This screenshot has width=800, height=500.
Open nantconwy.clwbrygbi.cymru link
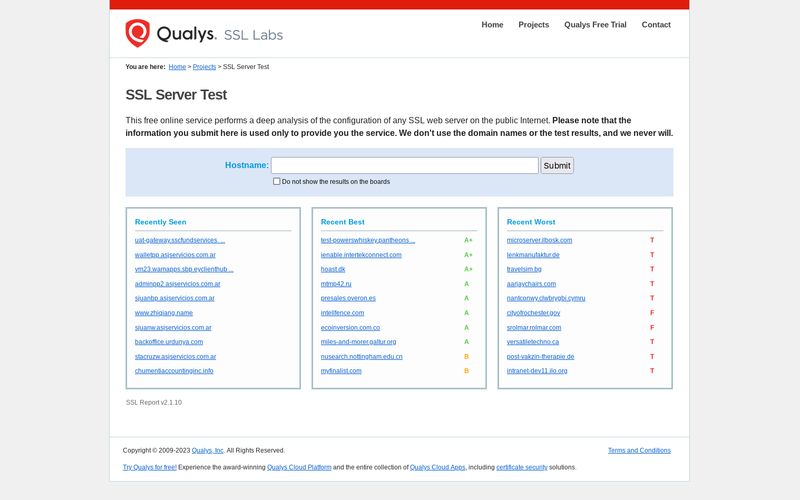tap(546, 298)
